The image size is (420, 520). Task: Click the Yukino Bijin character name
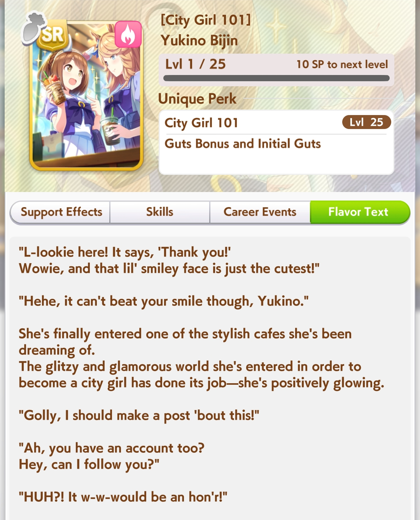(x=199, y=40)
